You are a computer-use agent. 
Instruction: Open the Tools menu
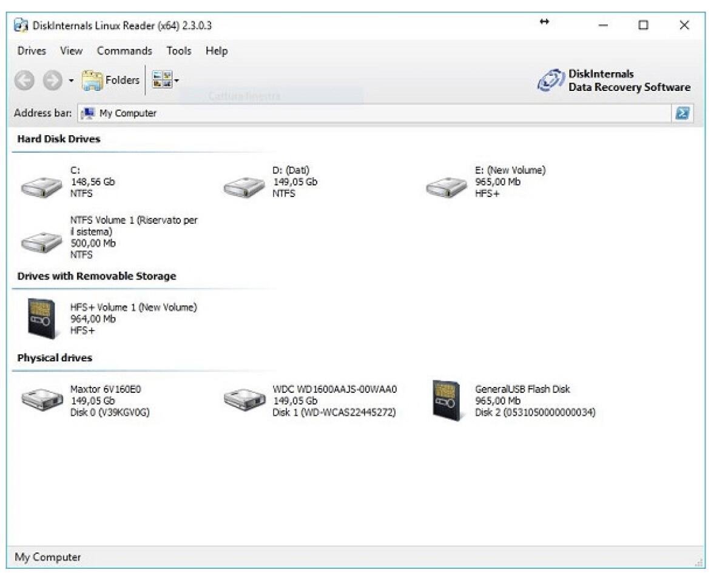pyautogui.click(x=178, y=51)
